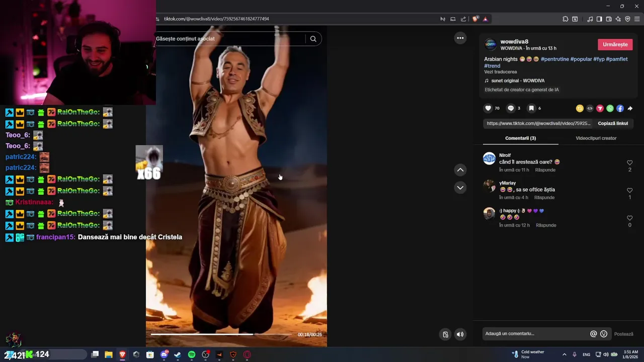644x362 pixels.
Task: Reply to Nirolf's comment
Action: (x=545, y=170)
